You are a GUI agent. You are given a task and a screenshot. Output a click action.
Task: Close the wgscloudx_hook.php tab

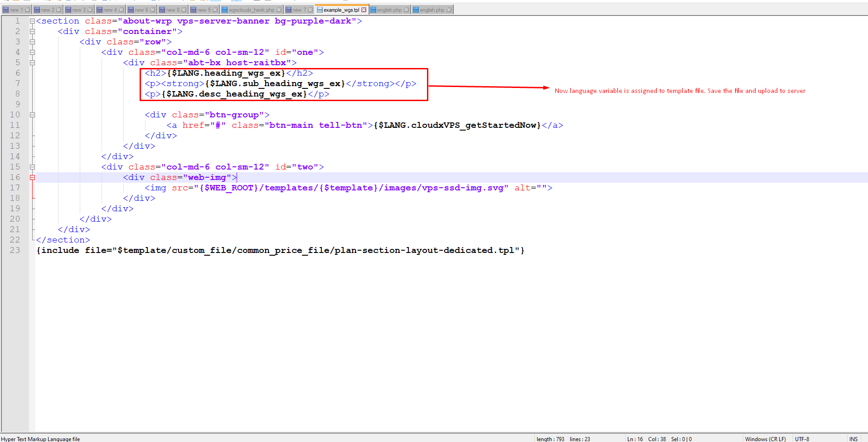click(x=279, y=10)
